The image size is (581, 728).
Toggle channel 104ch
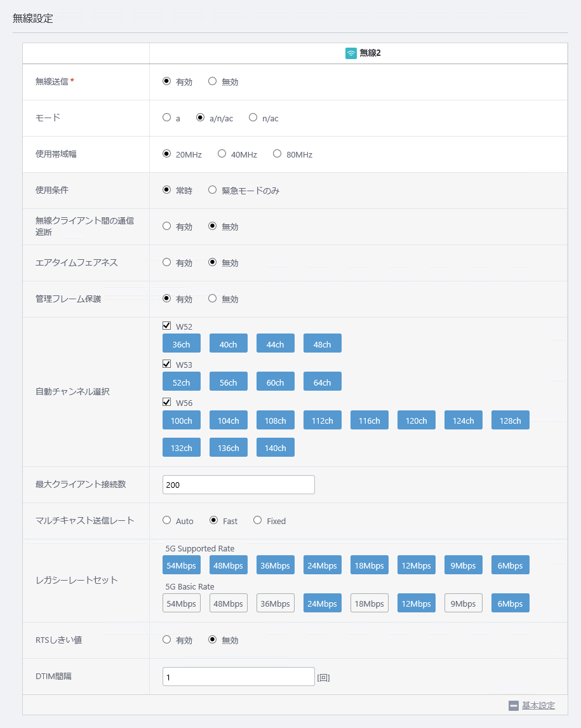tap(229, 420)
